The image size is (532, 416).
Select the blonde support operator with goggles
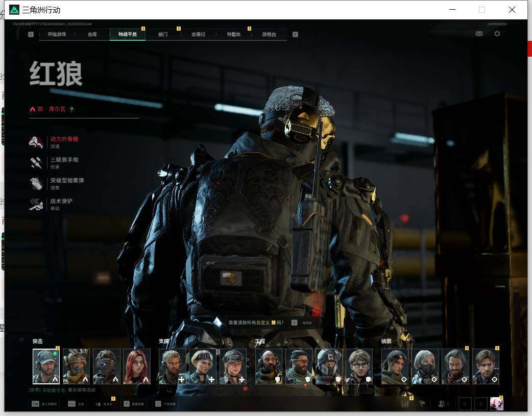point(203,366)
